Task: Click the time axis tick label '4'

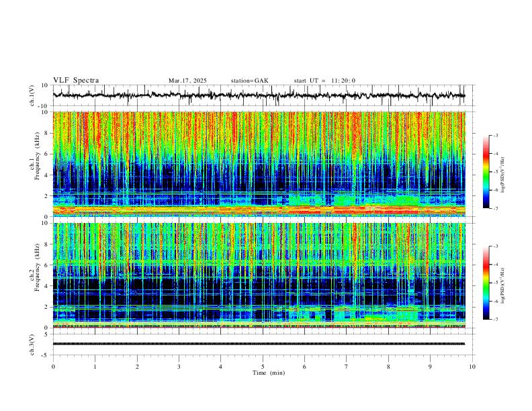Action: pos(220,367)
